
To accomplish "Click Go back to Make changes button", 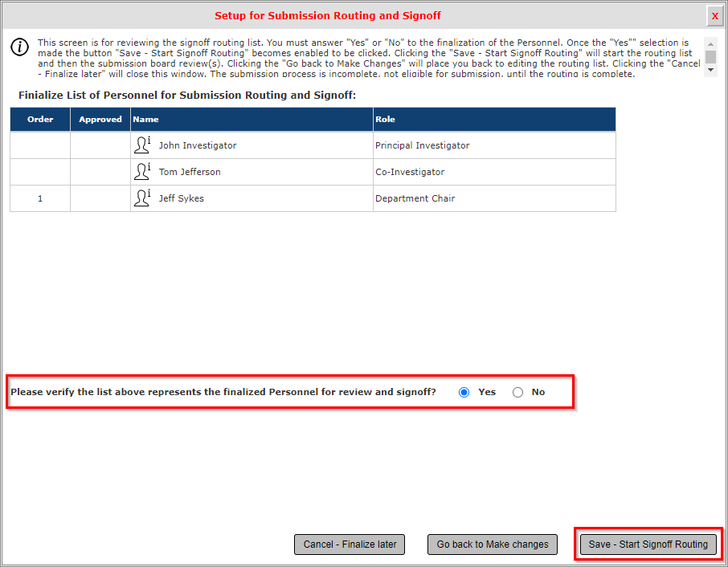I will (492, 545).
